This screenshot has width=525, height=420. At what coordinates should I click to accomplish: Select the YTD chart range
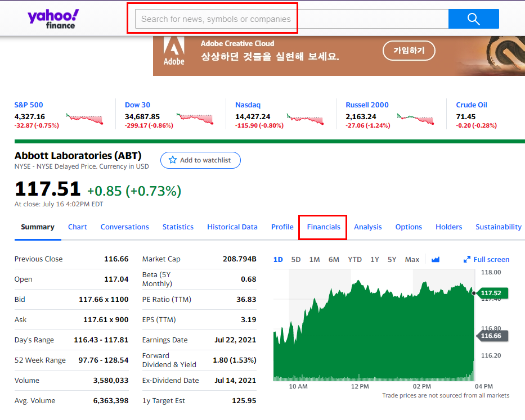[x=355, y=259]
